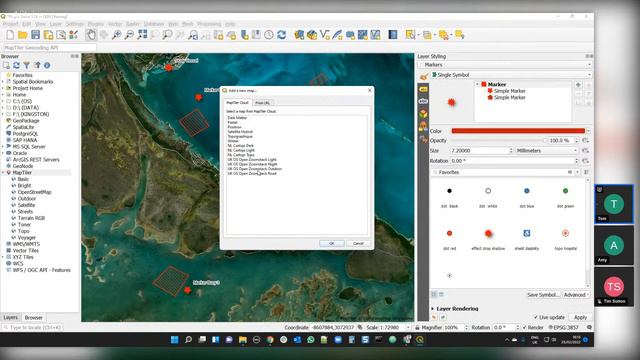The image size is (640, 360).
Task: Select the Zoom Out magnifier tool
Action: (129, 35)
